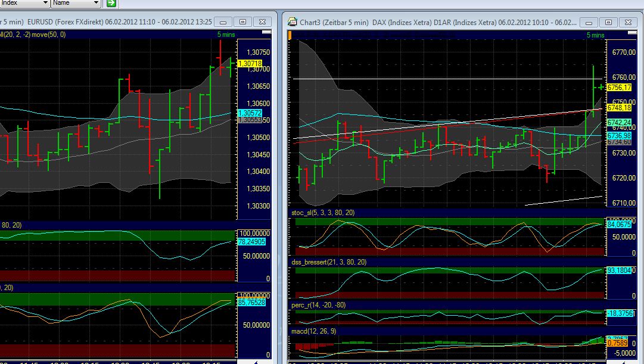Click the macd(12, 26, 9) indicator label

[x=314, y=331]
